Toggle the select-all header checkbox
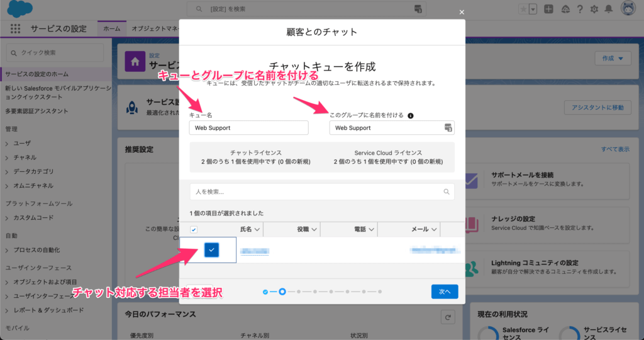The width and height of the screenshot is (644, 340). tap(194, 229)
